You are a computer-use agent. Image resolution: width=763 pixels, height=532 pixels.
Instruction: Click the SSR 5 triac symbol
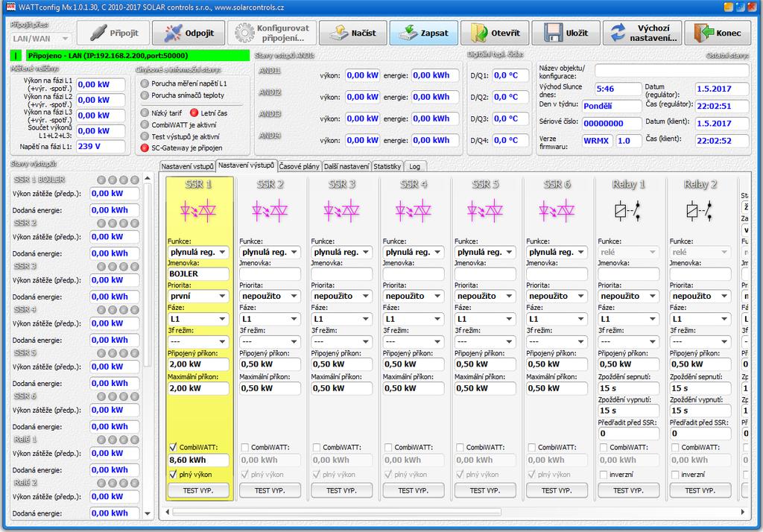[x=484, y=211]
